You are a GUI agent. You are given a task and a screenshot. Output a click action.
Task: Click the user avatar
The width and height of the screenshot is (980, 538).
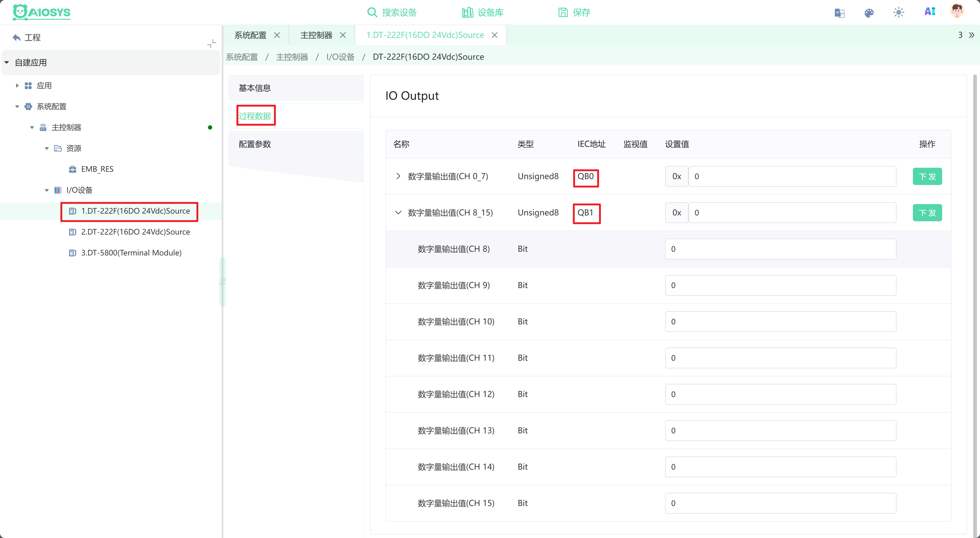point(957,11)
